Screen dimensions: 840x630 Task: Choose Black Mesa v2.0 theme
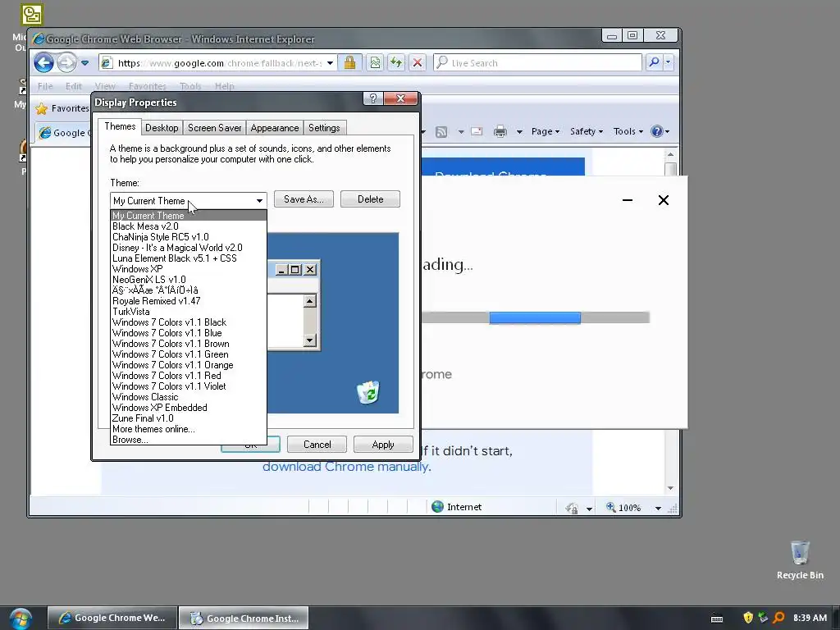pyautogui.click(x=188, y=226)
